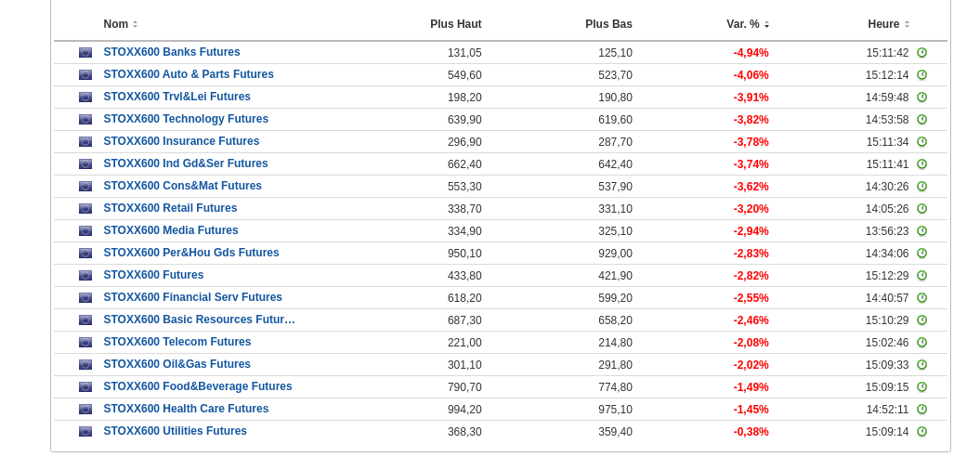Click the clock icon in the Banks Futures row

pos(921,53)
